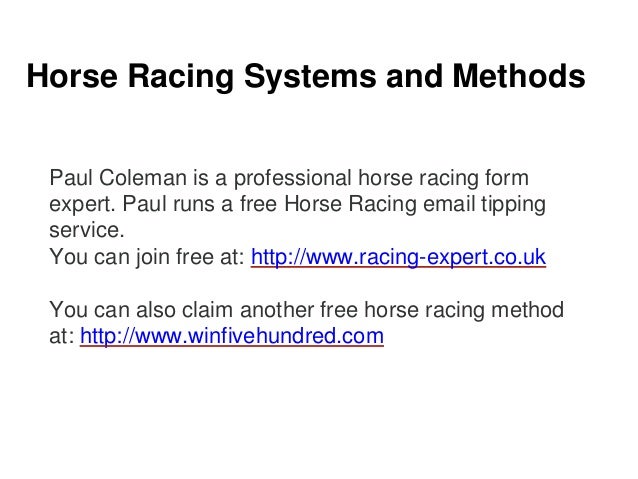This screenshot has width=638, height=479.
Task: Open the winfivehundred.com link
Action: pos(232,336)
